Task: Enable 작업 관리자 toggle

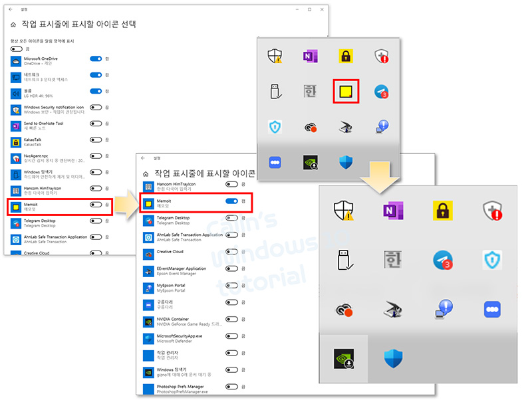Action: [x=231, y=353]
